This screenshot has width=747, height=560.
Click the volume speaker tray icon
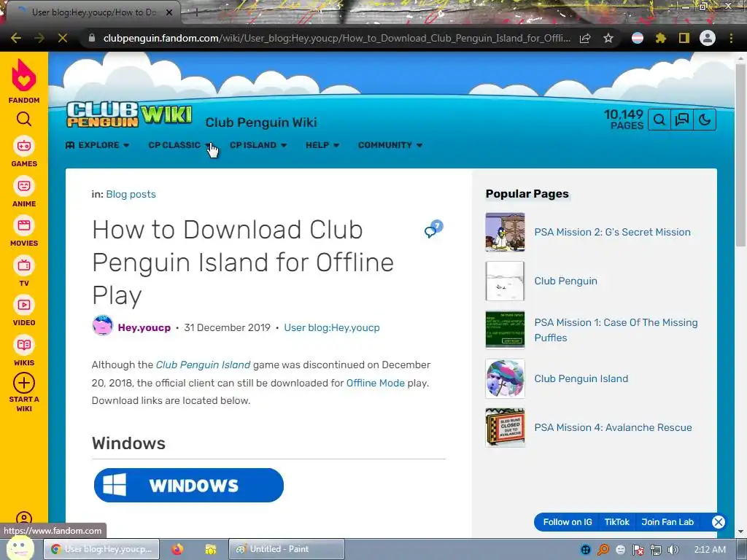pyautogui.click(x=673, y=550)
